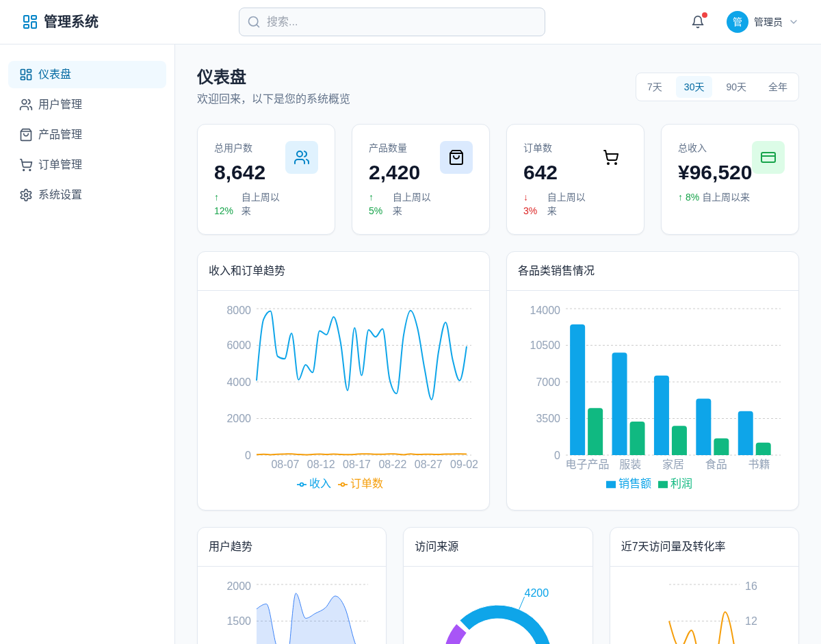
Task: Open 用户管理 in the sidebar
Action: pyautogui.click(x=60, y=105)
